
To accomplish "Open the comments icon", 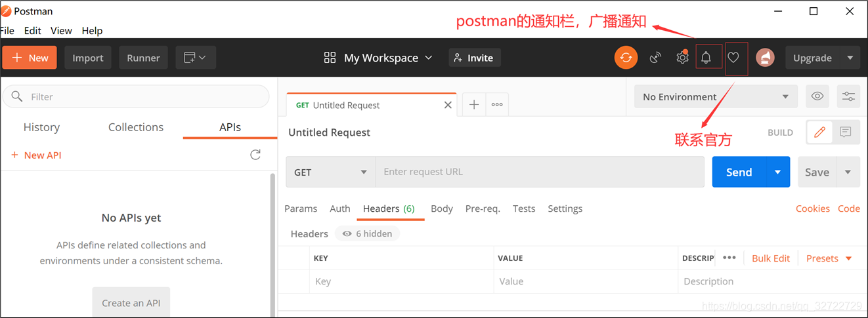I will pos(846,132).
